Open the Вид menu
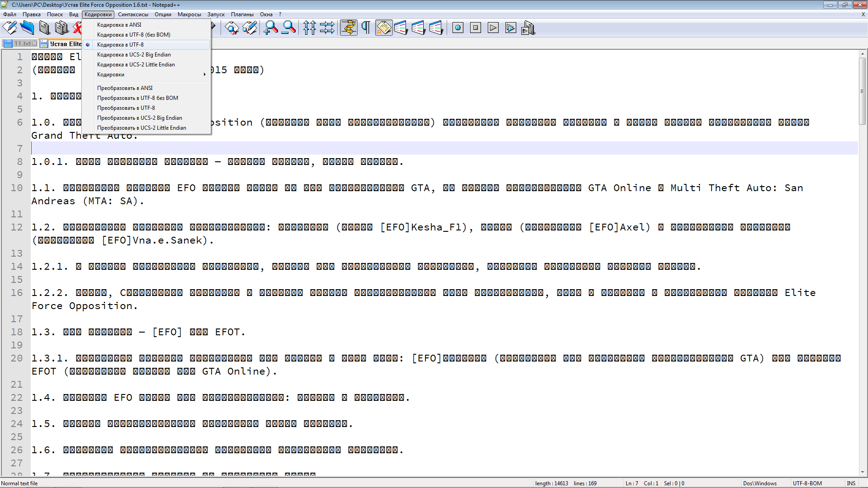This screenshot has height=488, width=868. click(74, 14)
